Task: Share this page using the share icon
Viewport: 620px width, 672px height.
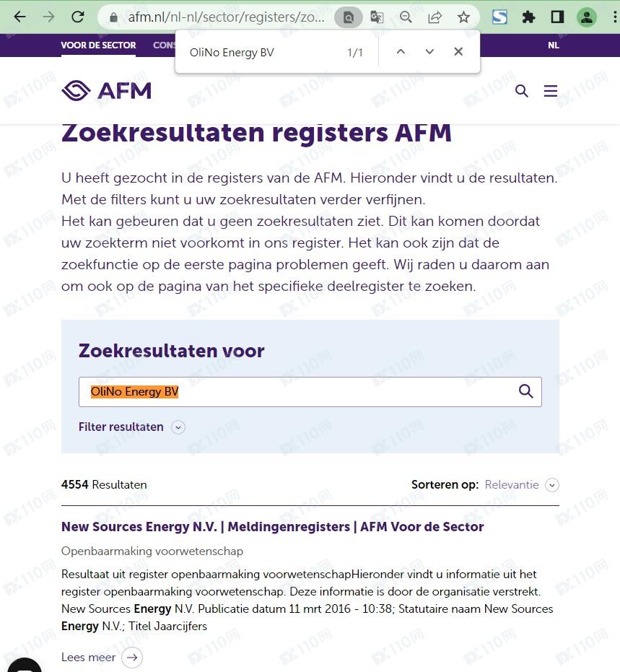Action: point(435,17)
